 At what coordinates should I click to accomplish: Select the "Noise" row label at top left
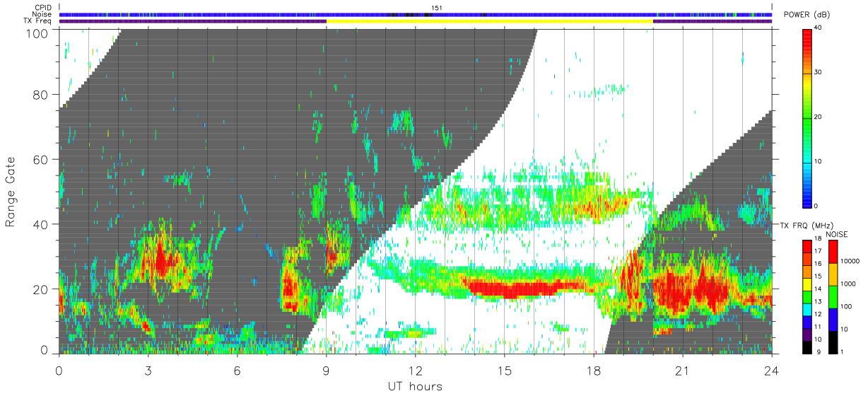click(x=42, y=14)
